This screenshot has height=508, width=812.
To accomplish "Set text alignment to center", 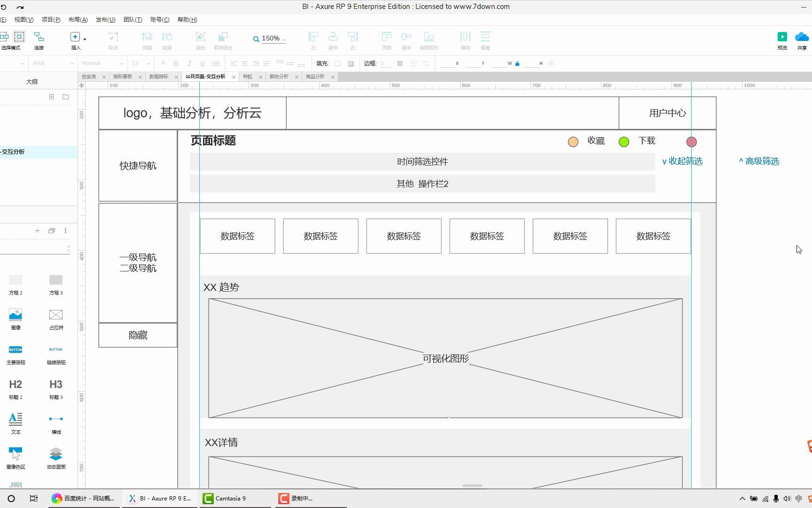I will coord(245,63).
